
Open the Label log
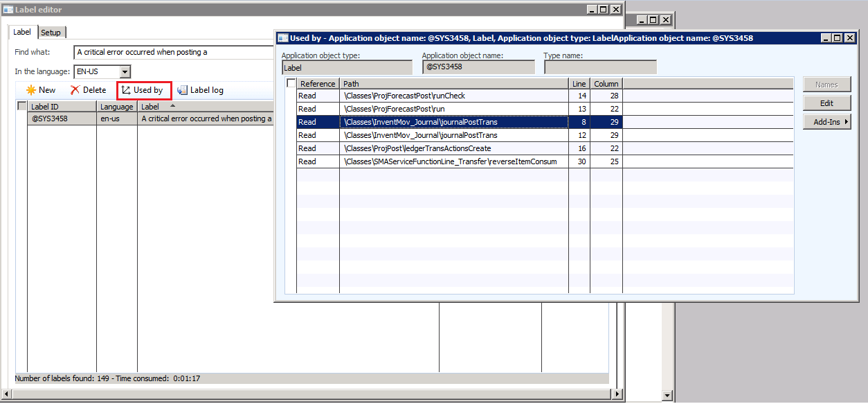201,89
